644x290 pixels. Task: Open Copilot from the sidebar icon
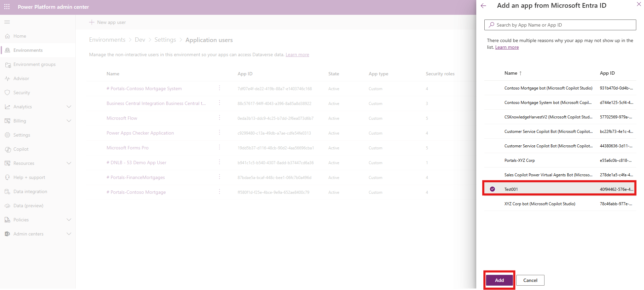(7, 149)
